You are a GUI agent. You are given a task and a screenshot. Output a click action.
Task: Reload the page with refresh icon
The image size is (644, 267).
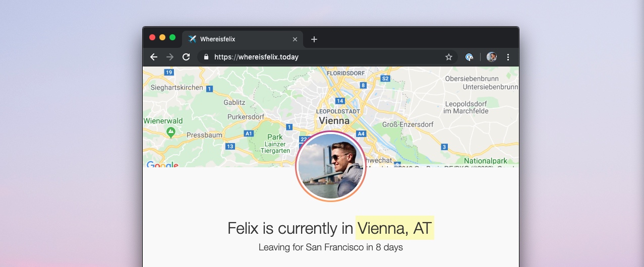click(x=186, y=57)
